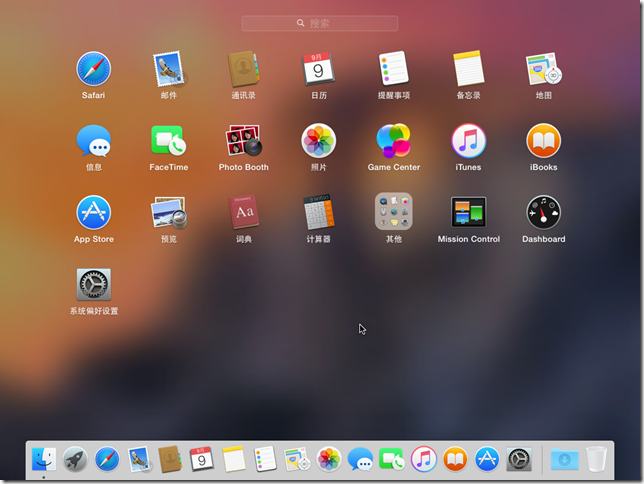
Task: Click the 搜索 search field
Action: coord(320,23)
